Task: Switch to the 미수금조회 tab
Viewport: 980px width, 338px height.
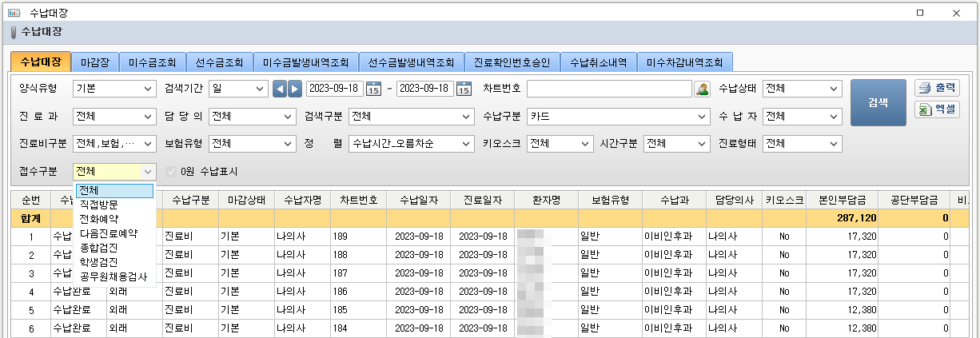Action: tap(153, 62)
